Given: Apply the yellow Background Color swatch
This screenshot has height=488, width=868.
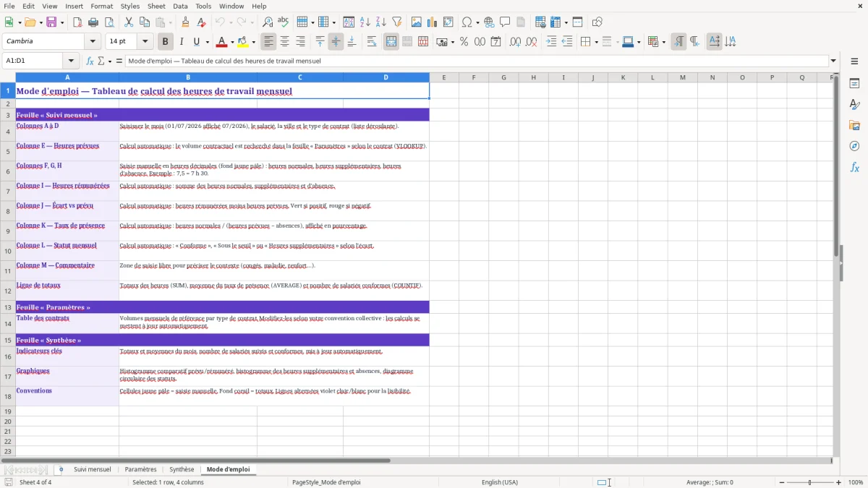Looking at the screenshot, I should [243, 42].
